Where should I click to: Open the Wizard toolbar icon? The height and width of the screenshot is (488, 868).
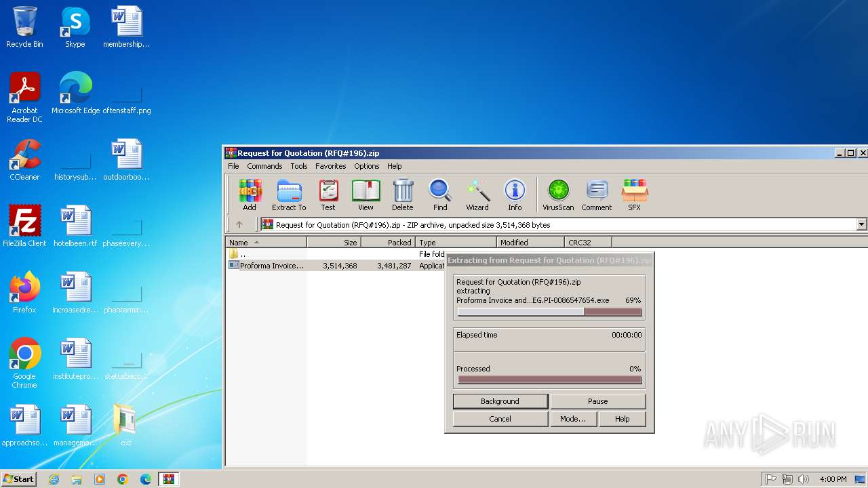click(477, 195)
